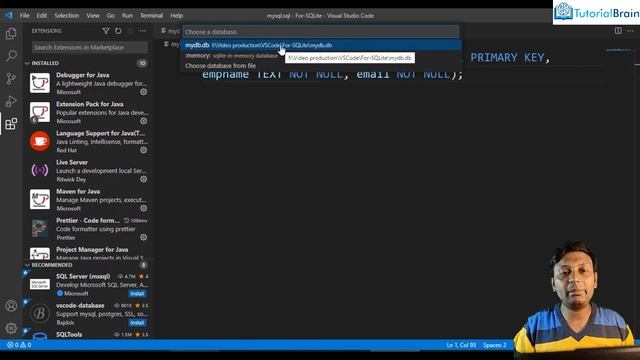
Task: Open the Edit menu
Action: pos(42,16)
